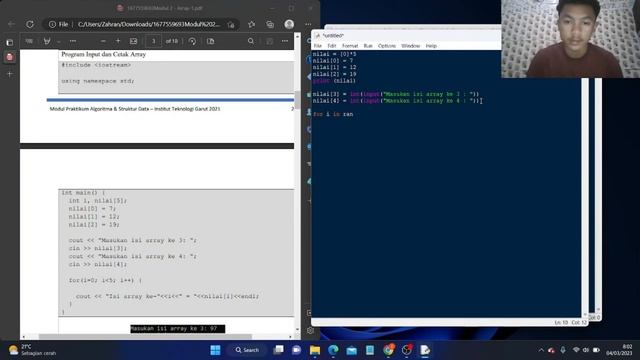Open the Chat app on taskbar
The height and width of the screenshot is (360, 640).
coord(296,350)
